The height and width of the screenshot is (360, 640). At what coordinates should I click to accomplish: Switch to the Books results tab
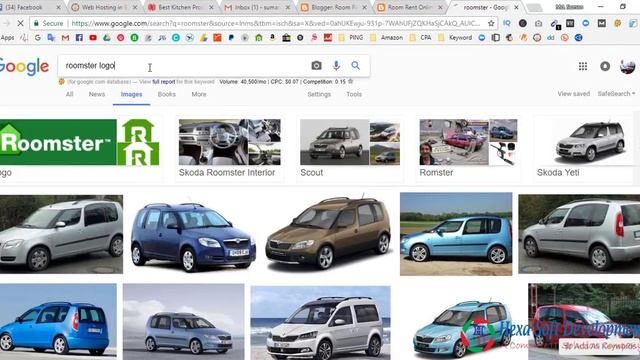pos(167,94)
